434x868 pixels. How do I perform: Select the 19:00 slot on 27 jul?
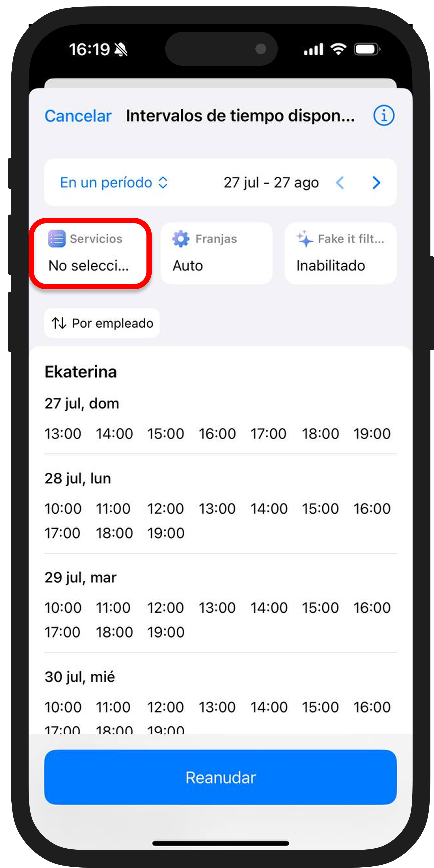point(372,434)
